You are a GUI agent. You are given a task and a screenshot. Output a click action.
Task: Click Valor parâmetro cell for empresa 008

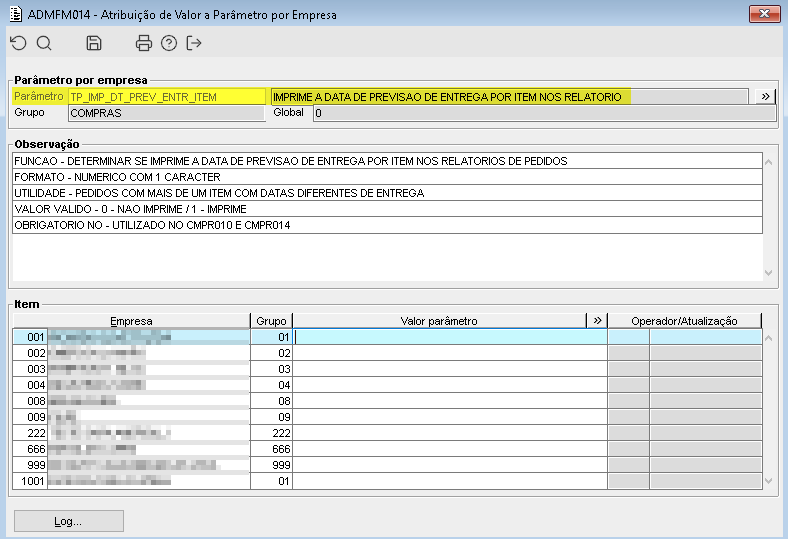coord(450,401)
